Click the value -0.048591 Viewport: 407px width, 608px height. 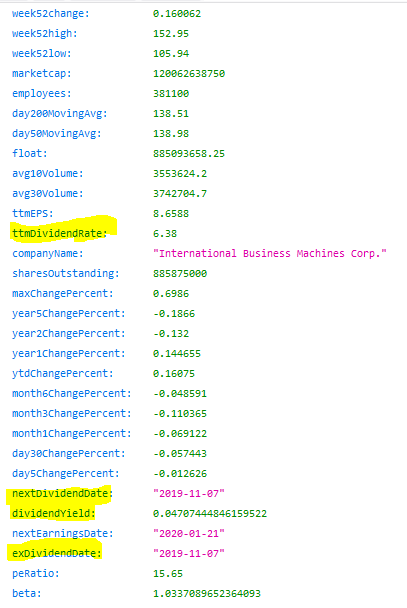(180, 393)
